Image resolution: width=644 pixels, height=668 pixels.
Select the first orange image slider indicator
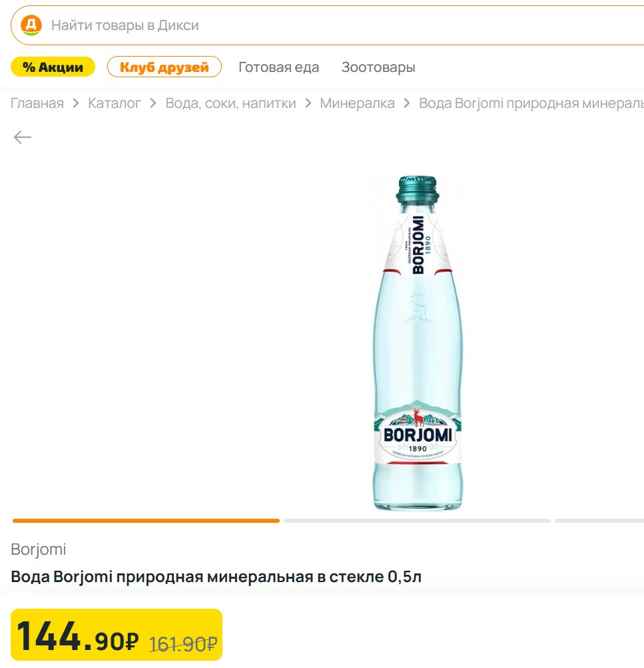point(146,521)
